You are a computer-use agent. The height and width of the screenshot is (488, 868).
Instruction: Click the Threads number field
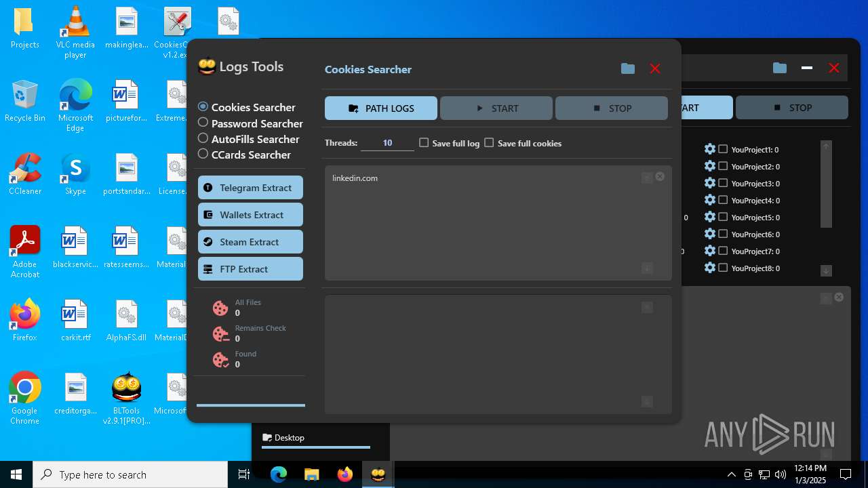point(387,143)
